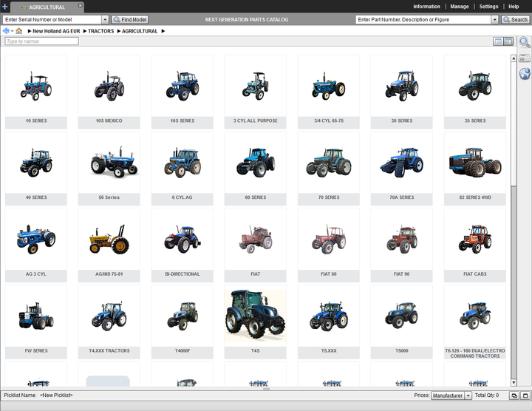Expand the part number search dropdown arrow

494,20
